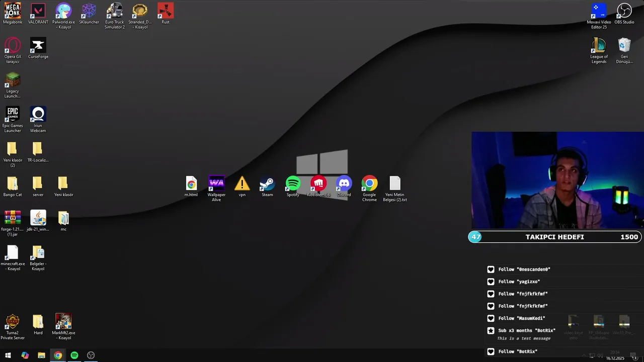Viewport: 644px width, 362px height.
Task: Select the Legacy Launcher Minecraft icon
Action: (x=13, y=85)
